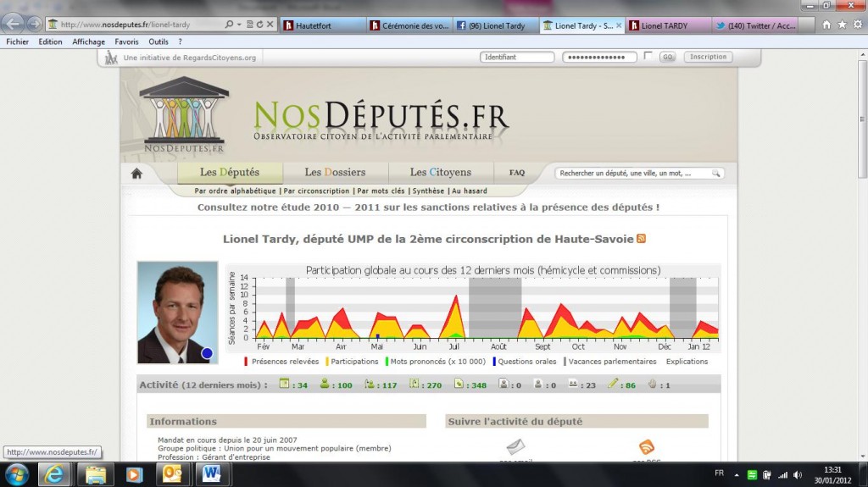Click the browser forward arrow
The image size is (868, 487).
pyautogui.click(x=34, y=24)
